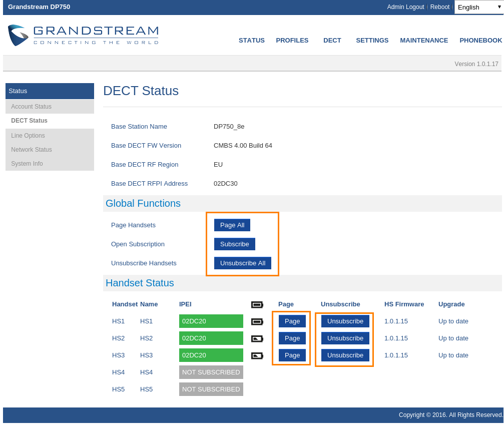The height and width of the screenshot is (424, 504).
Task: Click the Unsubscribe All button
Action: [243, 263]
